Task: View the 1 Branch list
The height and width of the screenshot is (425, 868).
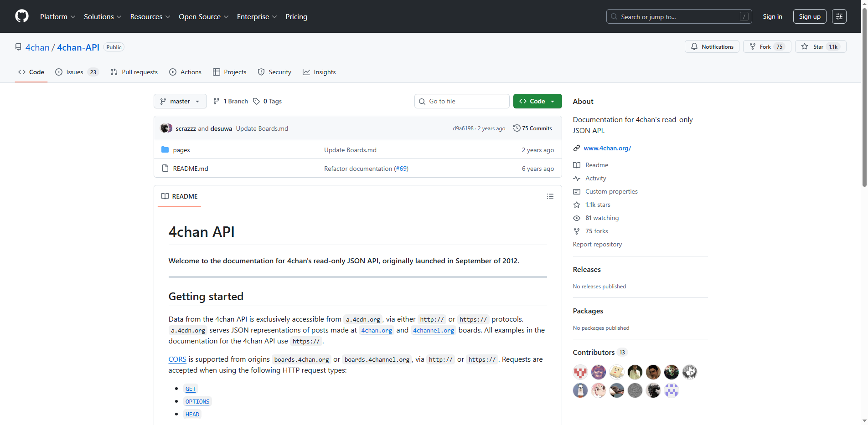Action: 231,101
